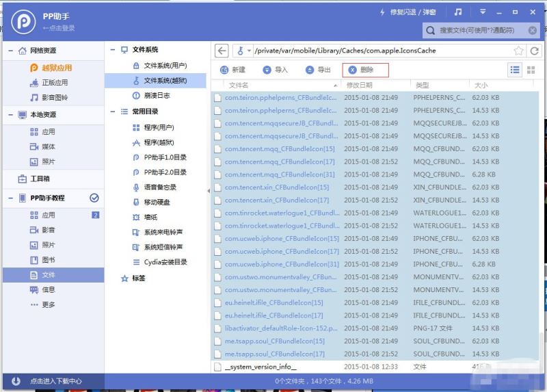Click the 导出 export button
547x392 pixels.
click(x=318, y=70)
